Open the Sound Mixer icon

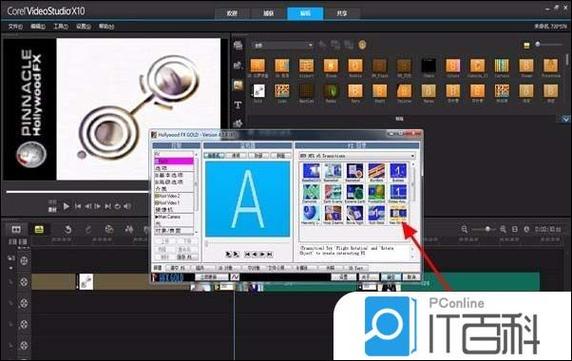point(129,229)
